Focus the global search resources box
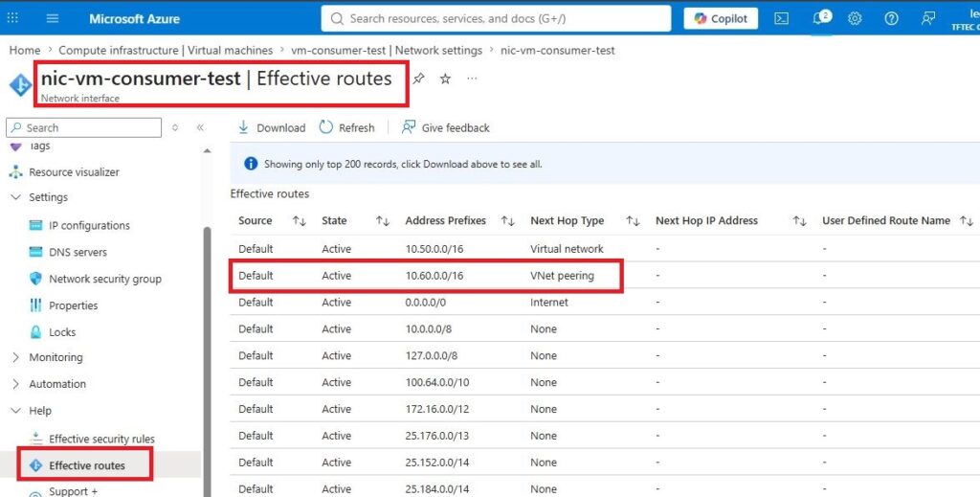The width and height of the screenshot is (980, 497). (497, 18)
